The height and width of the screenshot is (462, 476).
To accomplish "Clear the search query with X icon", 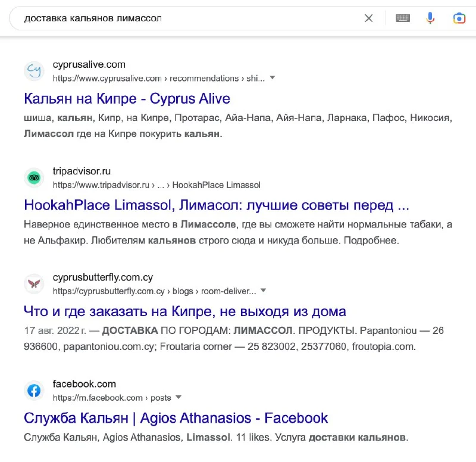I will click(x=369, y=18).
